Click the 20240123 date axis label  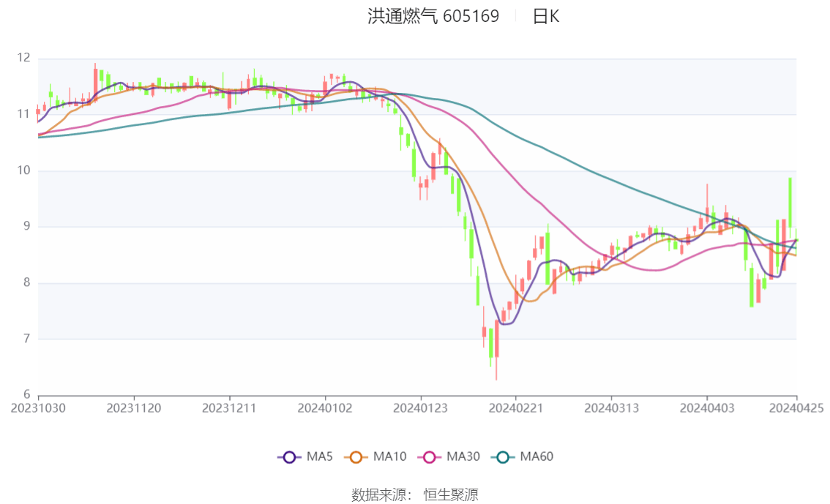[420, 408]
